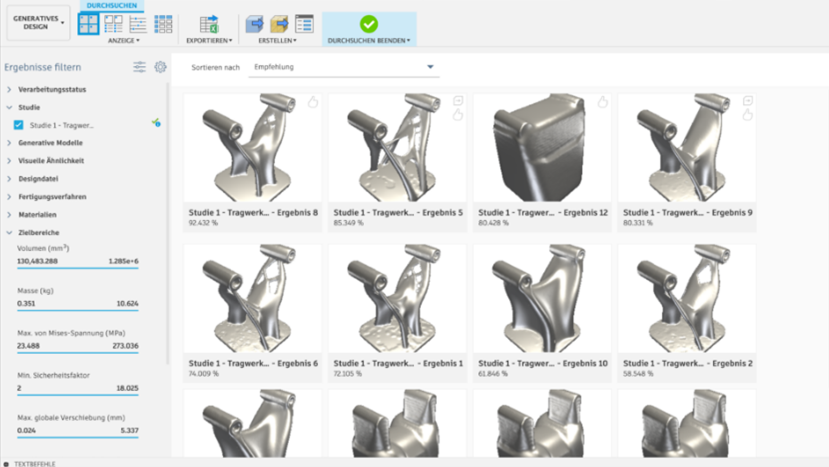Thumbs-up Ergebnis 8 result
Screen dimensions: 829x467
(313, 102)
